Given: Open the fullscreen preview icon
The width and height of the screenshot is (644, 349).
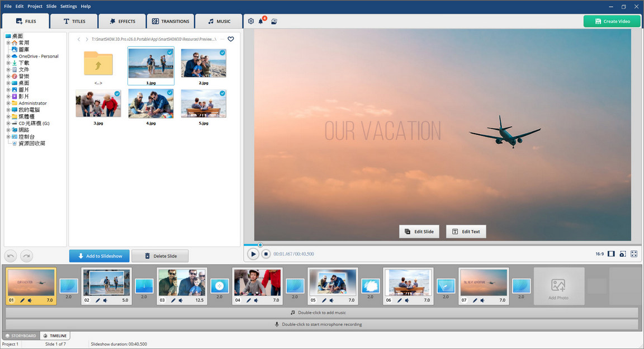Looking at the screenshot, I should [x=634, y=254].
